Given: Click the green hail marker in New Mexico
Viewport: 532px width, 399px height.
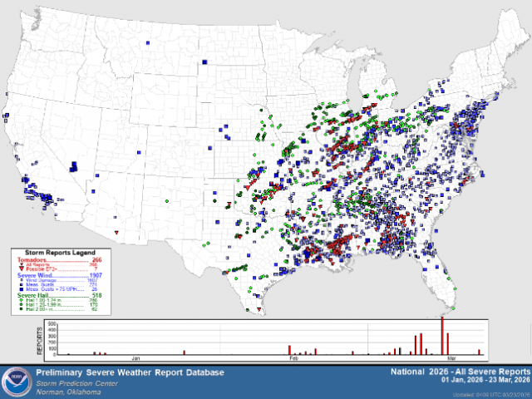Looking at the screenshot, I should [x=167, y=200].
